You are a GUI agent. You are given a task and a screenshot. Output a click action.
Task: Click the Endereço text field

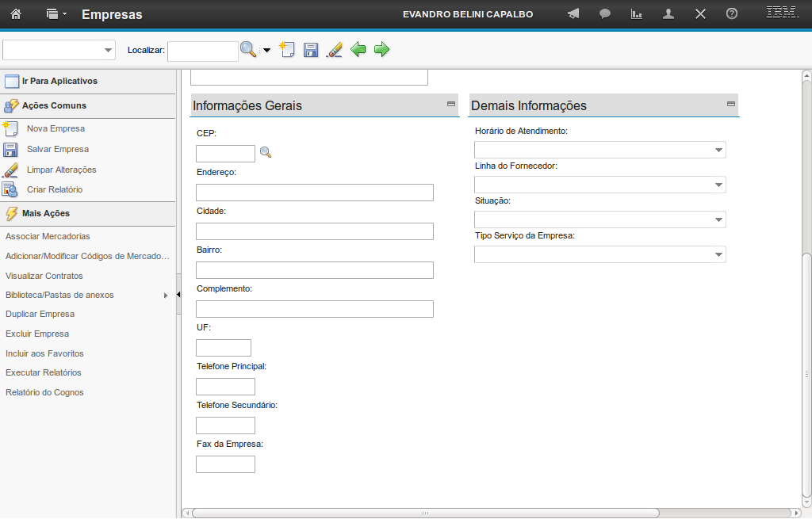[x=314, y=193]
